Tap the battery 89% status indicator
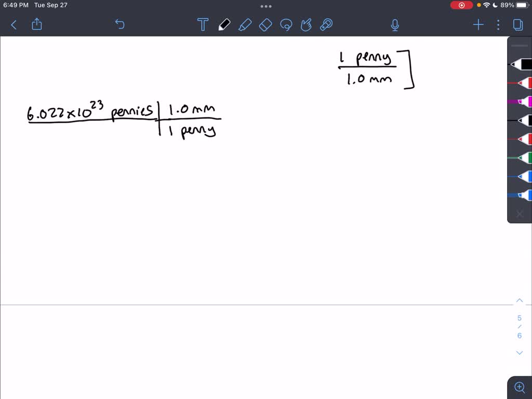This screenshot has height=399, width=532. (514, 5)
